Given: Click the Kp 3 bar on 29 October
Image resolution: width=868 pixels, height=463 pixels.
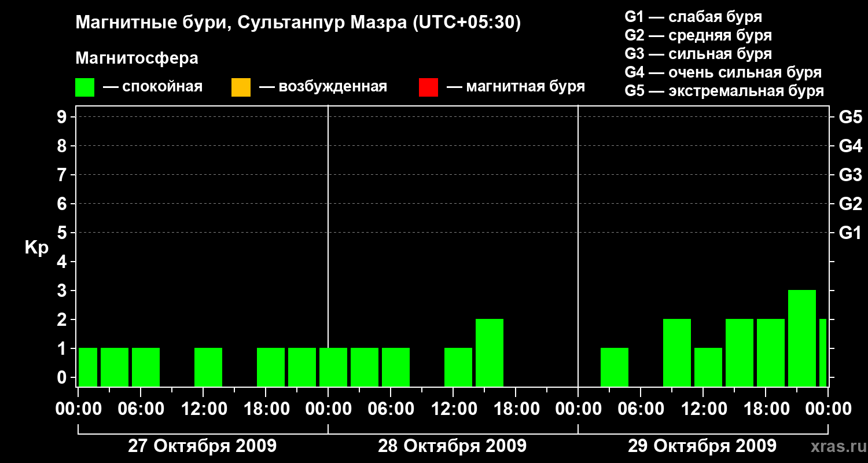Looking at the screenshot, I should pyautogui.click(x=802, y=338).
